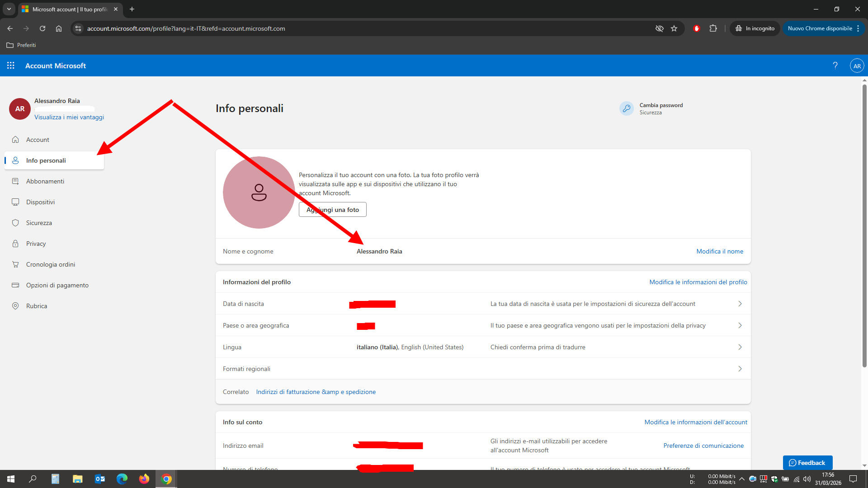Expand the Data di nascita row chevron
This screenshot has height=488, width=868.
point(740,304)
